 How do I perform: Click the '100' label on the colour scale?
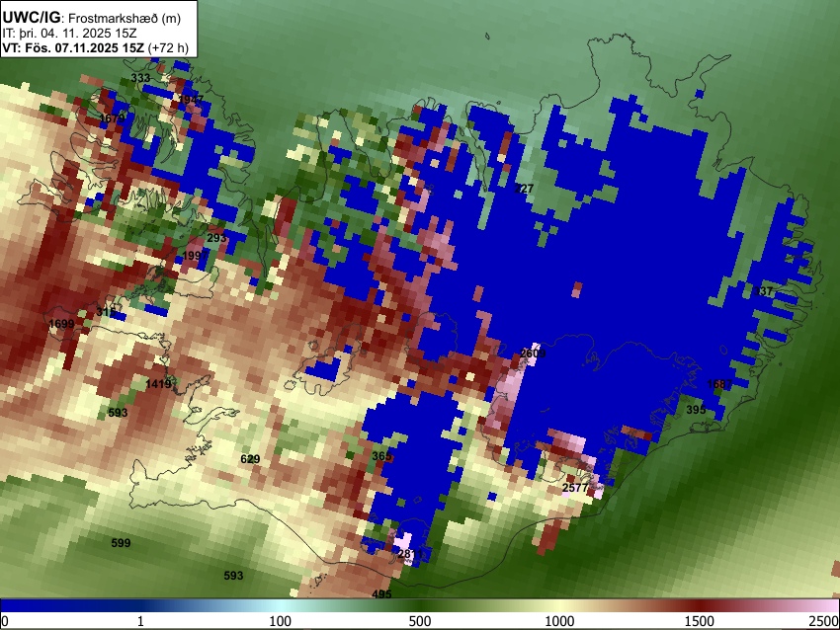[x=281, y=621]
